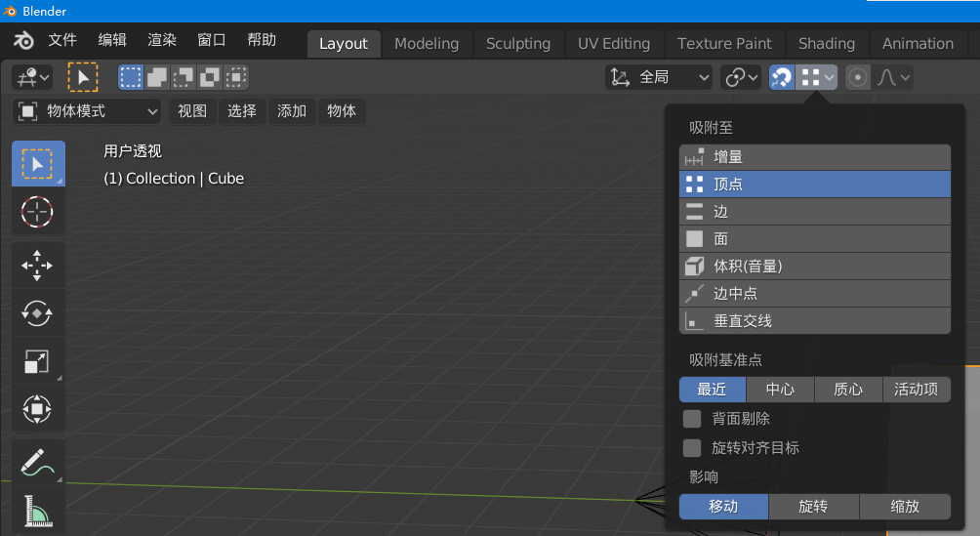Collapse the snapping options dropdown
Image resolution: width=980 pixels, height=536 pixels.
[816, 77]
